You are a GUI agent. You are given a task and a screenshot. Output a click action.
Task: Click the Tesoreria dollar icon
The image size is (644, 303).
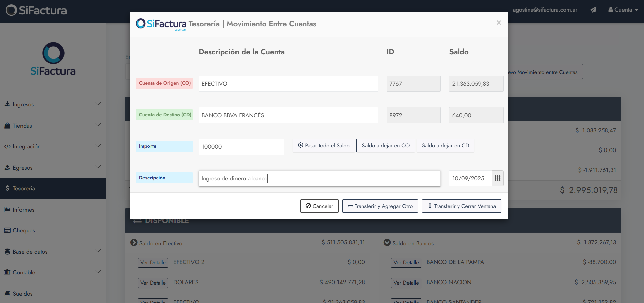7,188
